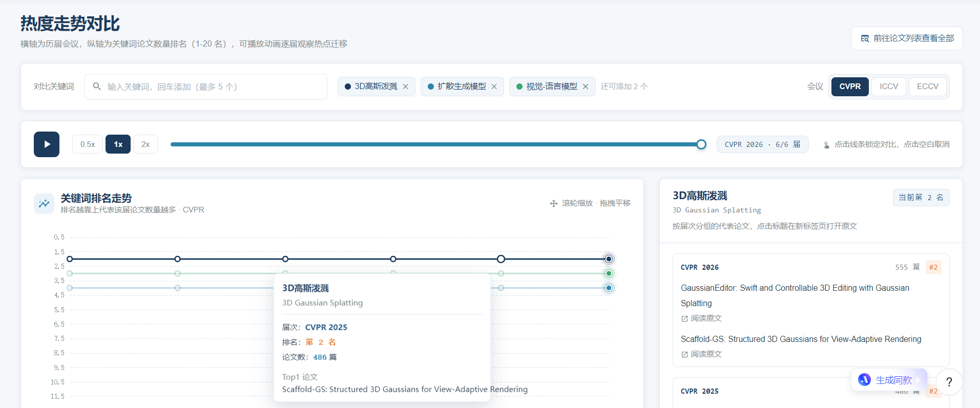This screenshot has height=408, width=980.
Task: Open the help question mark button
Action: tap(949, 382)
